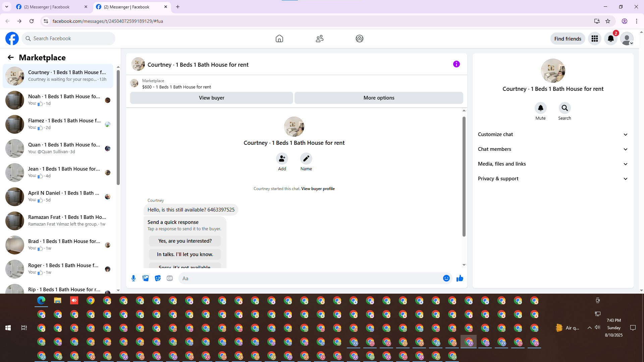
Task: Switch to the first Messenger browser tab
Action: click(47, 7)
